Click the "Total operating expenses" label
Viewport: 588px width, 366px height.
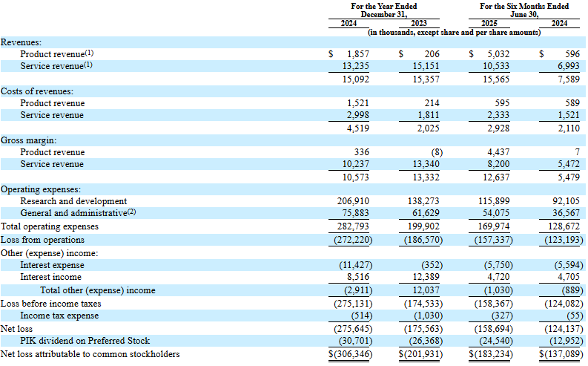point(50,226)
